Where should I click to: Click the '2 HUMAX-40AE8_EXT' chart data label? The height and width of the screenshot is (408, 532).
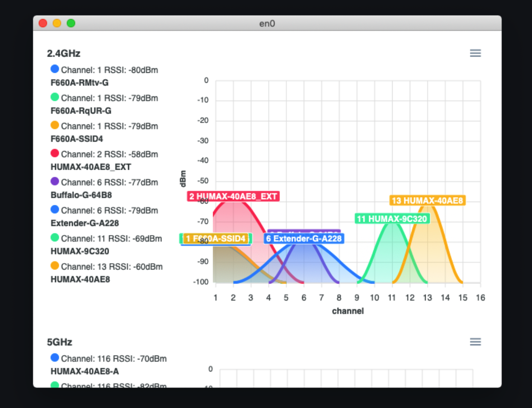click(x=233, y=196)
